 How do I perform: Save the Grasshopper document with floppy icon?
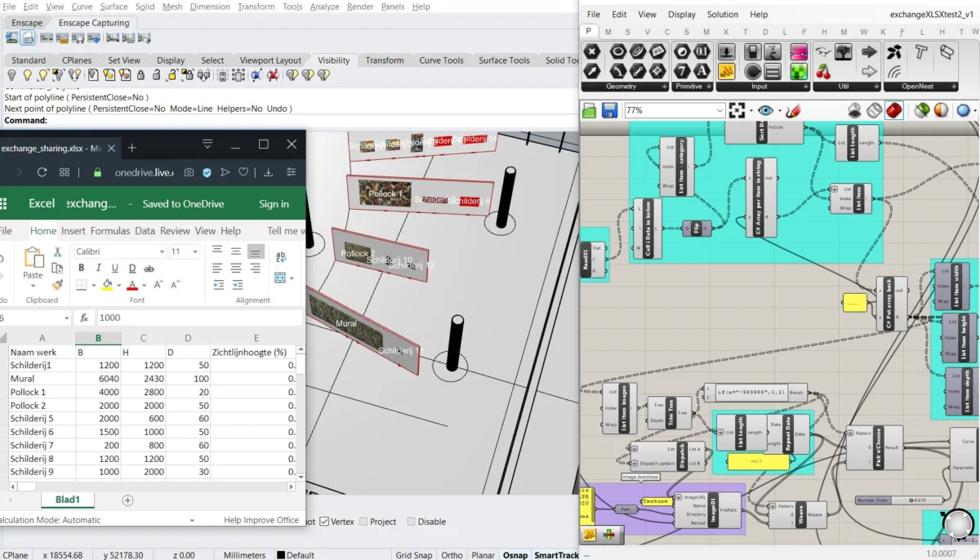(609, 110)
